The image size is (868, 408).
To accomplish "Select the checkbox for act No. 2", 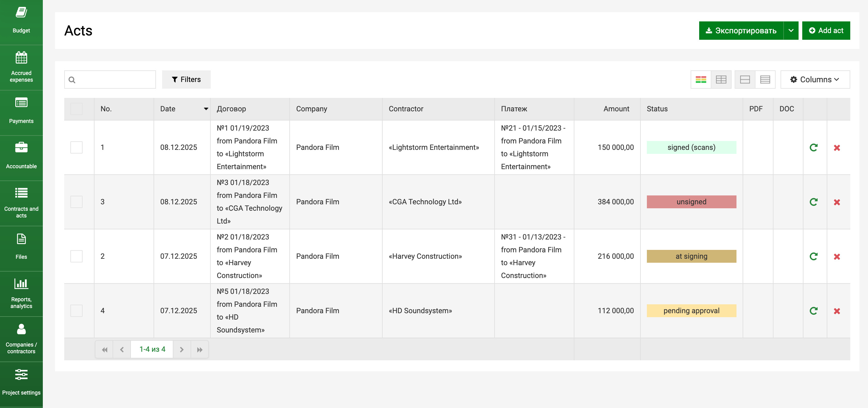I will coord(76,256).
